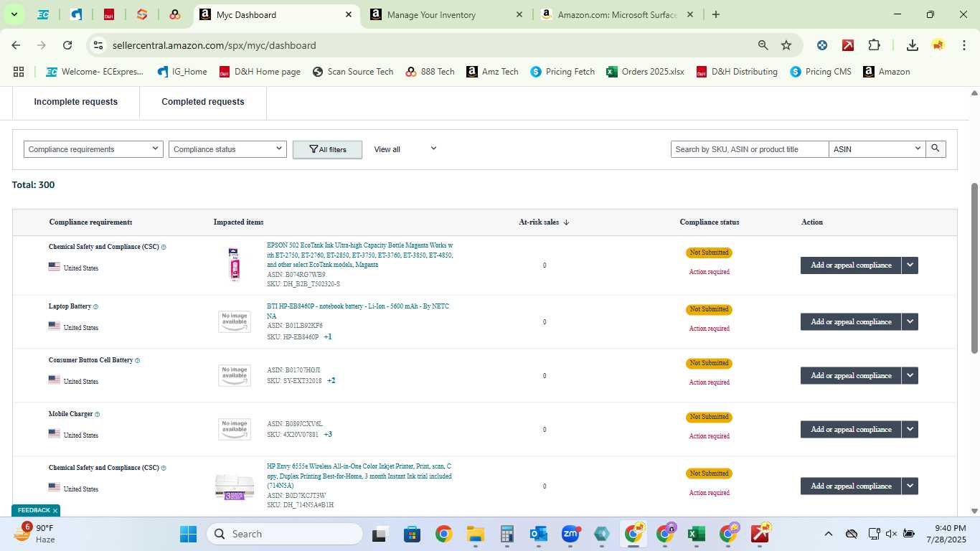
Task: Open HP Envy 6555e printer product link
Action: (x=359, y=476)
